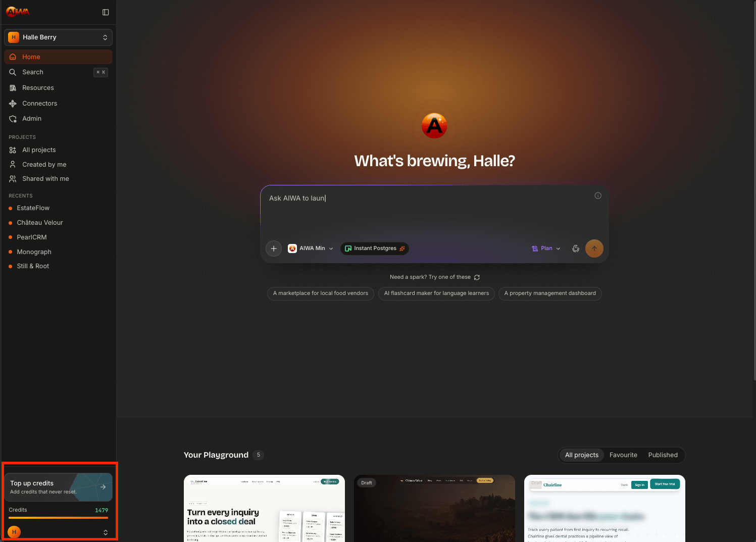Click the ⌘K shortcut badge
Image resolution: width=756 pixels, height=542 pixels.
click(100, 72)
